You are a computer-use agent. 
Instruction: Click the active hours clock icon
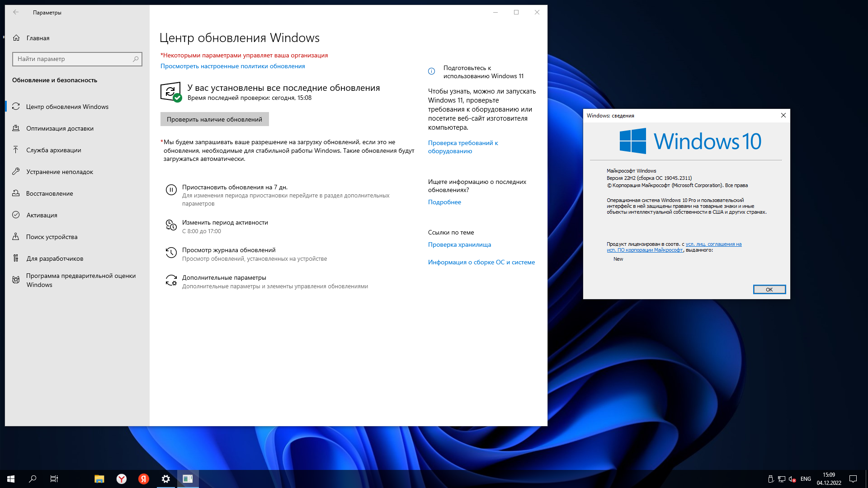[x=171, y=225]
